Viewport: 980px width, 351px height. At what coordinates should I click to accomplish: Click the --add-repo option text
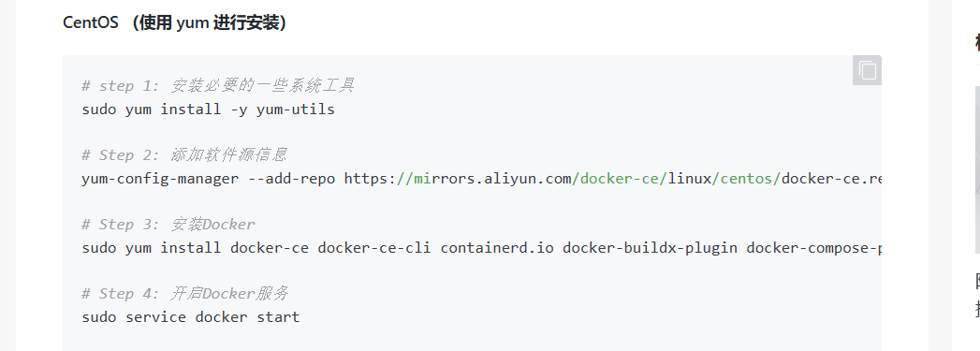(x=291, y=179)
